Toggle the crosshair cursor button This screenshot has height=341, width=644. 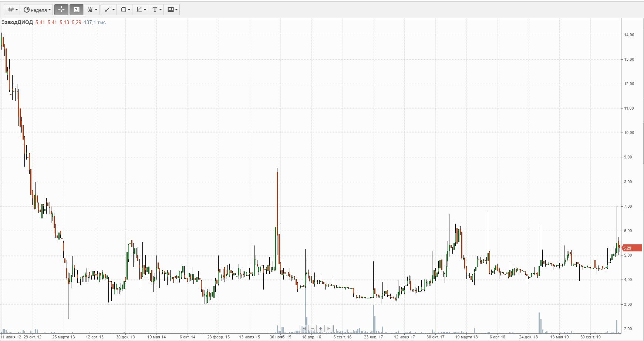[x=61, y=10]
